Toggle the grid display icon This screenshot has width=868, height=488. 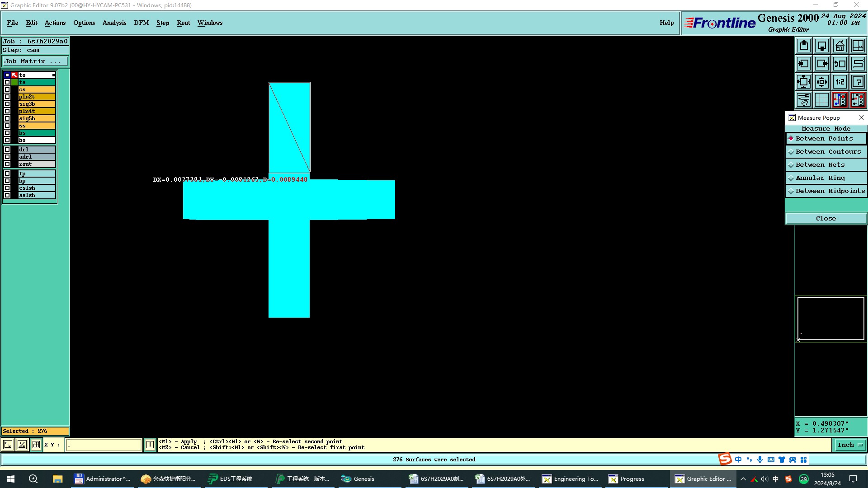click(x=822, y=100)
